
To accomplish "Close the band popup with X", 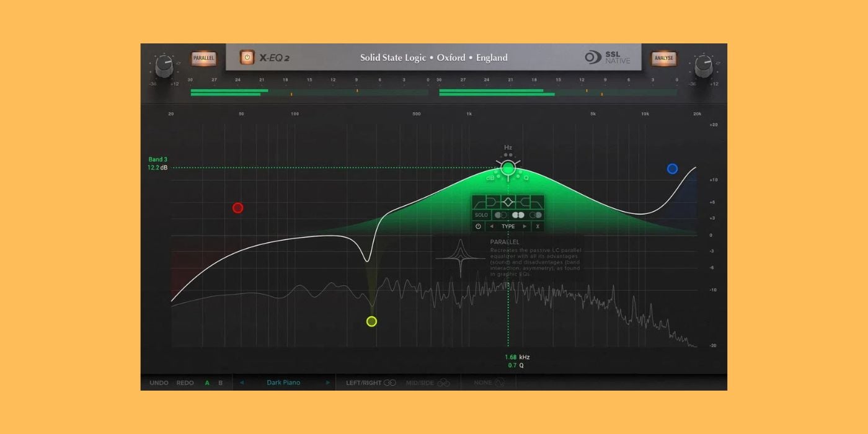I will [x=538, y=226].
